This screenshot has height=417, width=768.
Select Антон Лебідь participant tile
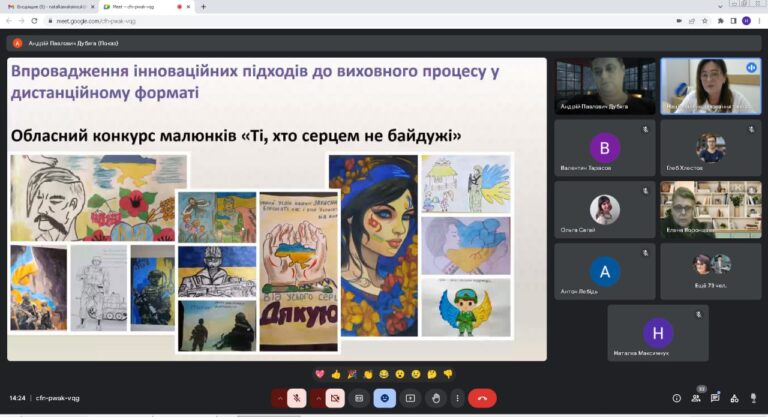[x=605, y=271]
